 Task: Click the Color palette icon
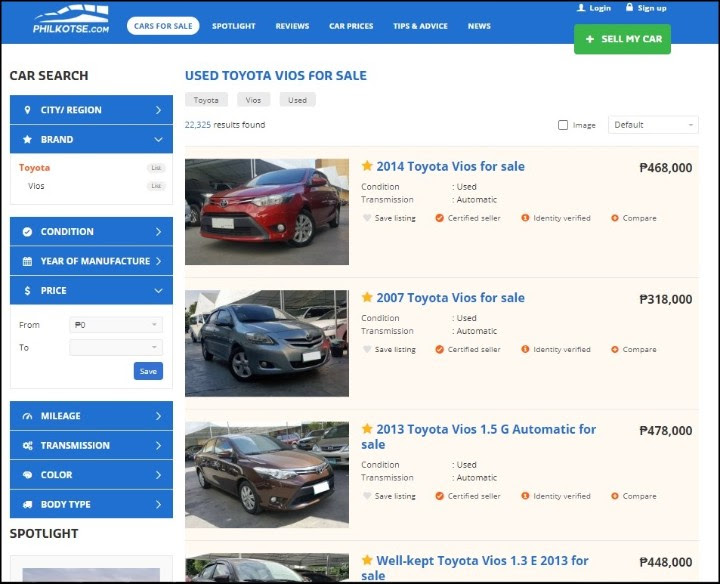point(28,475)
